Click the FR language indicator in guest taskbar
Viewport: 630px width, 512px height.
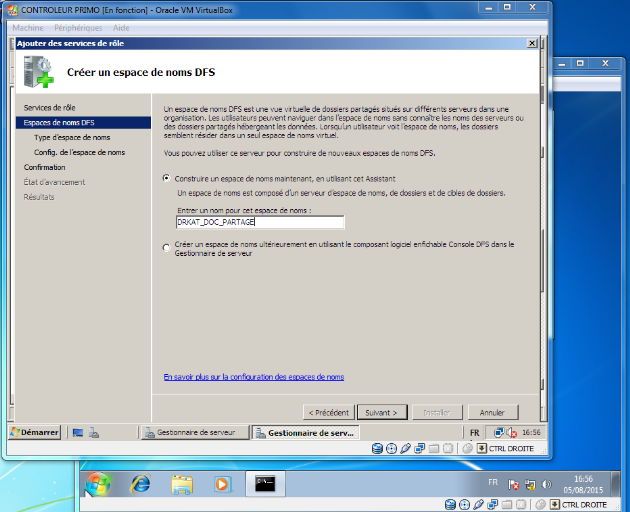475,433
